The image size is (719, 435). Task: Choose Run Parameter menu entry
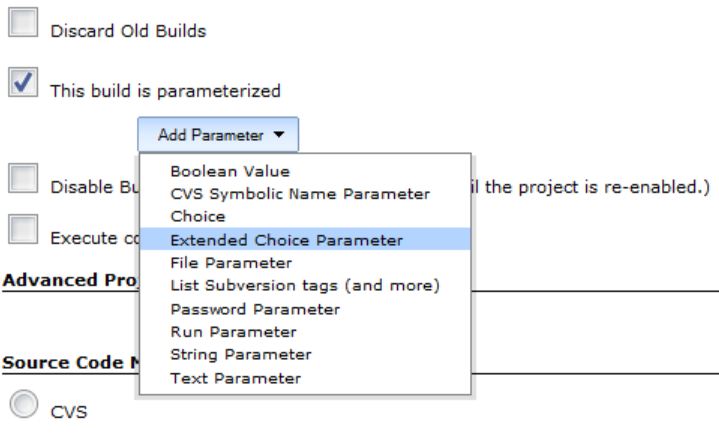click(233, 332)
